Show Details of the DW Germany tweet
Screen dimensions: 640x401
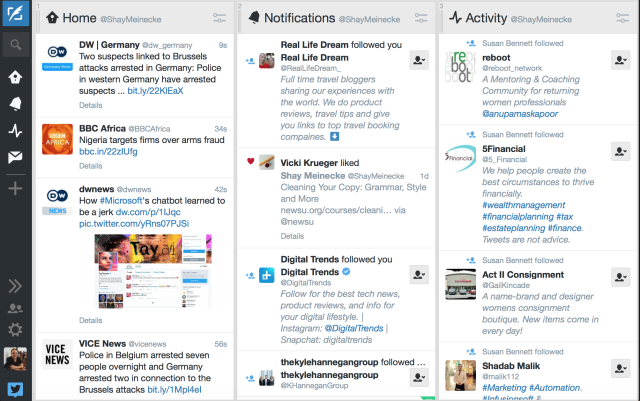(x=91, y=105)
